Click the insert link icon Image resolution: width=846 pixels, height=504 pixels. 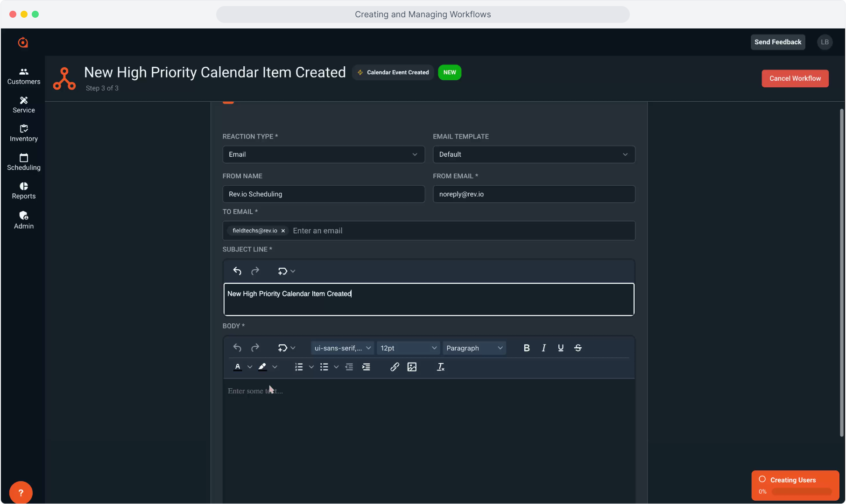[395, 367]
